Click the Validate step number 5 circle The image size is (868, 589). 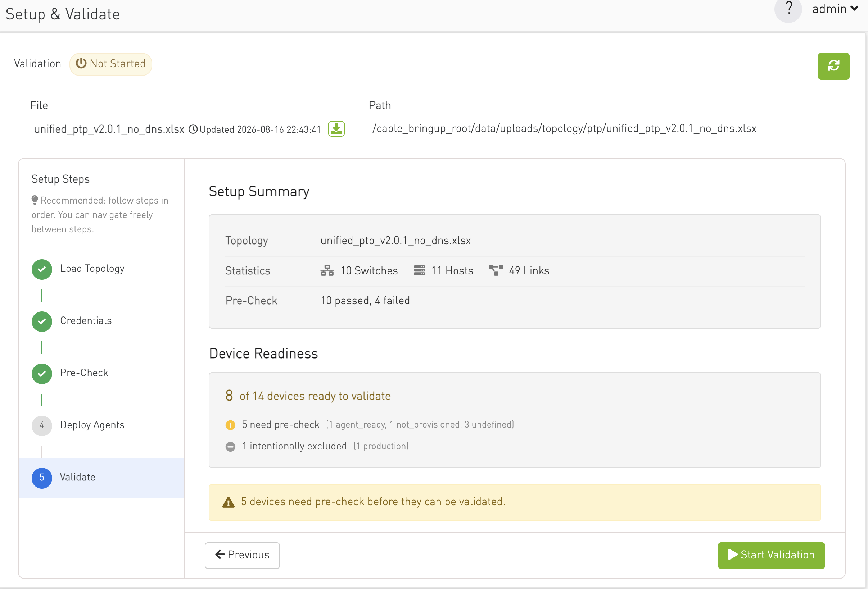[x=42, y=478]
